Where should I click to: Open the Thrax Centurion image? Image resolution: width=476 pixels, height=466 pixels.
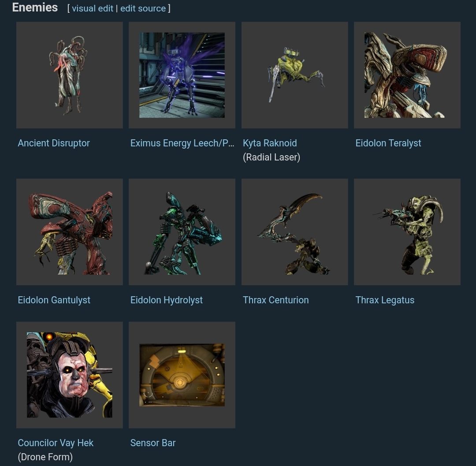coord(294,232)
